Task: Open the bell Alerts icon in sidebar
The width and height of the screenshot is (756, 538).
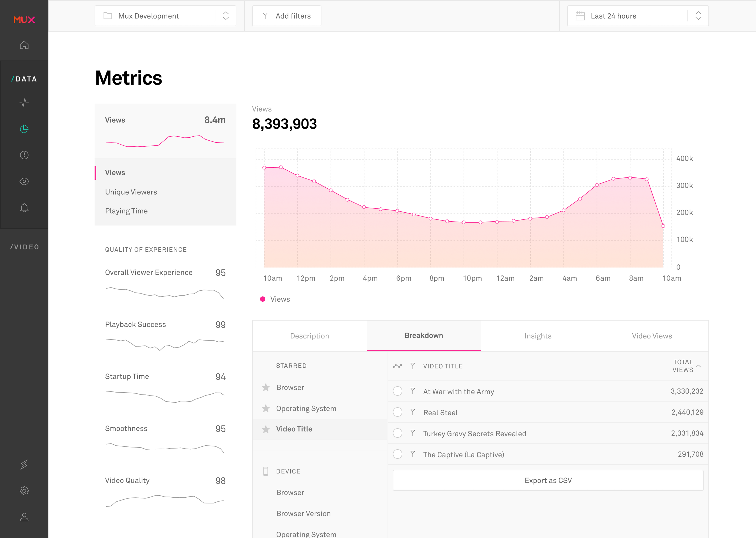Action: pyautogui.click(x=24, y=208)
